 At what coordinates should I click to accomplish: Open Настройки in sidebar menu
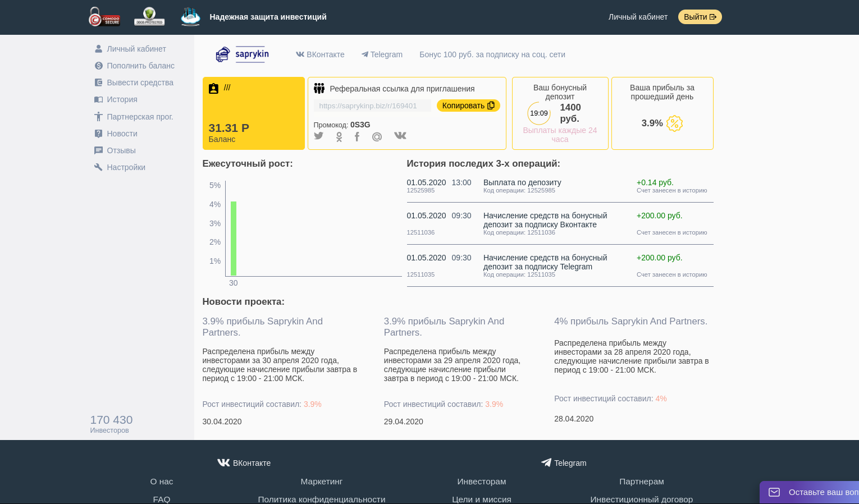point(126,167)
